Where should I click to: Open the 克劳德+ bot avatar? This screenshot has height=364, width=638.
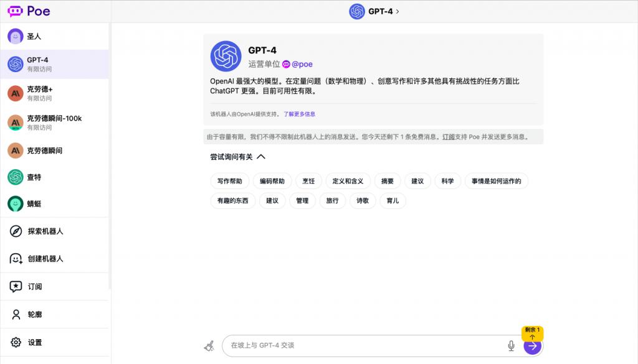click(x=16, y=93)
